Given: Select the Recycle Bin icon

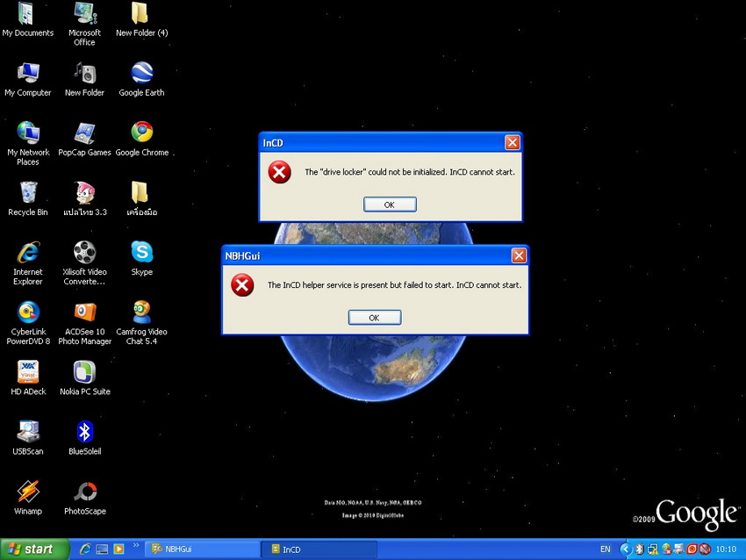Looking at the screenshot, I should (x=27, y=199).
